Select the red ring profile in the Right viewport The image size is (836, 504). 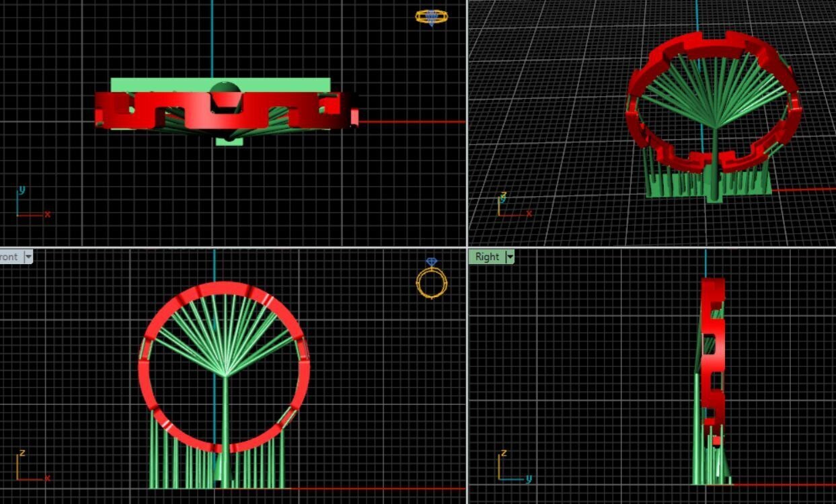tap(714, 349)
